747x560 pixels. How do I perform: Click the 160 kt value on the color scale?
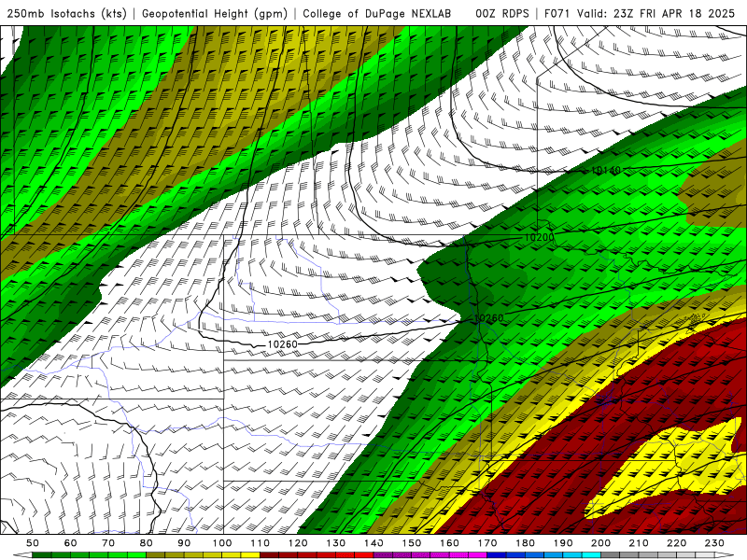(449, 543)
